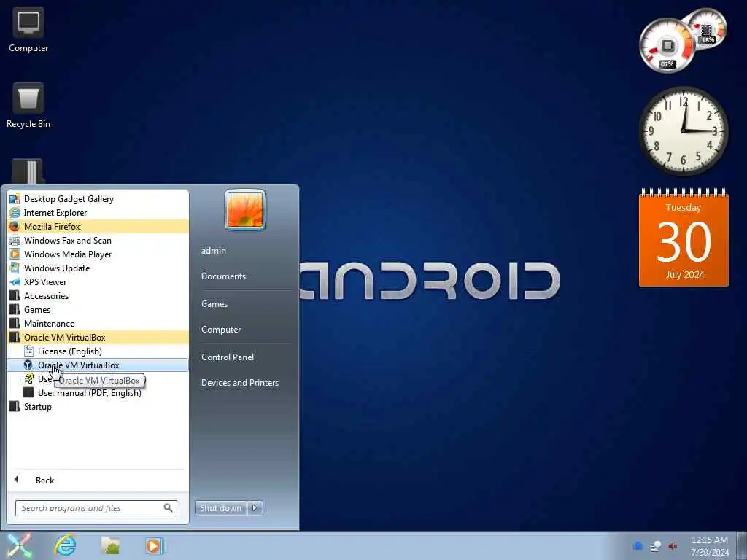Screen dimensions: 747x560
Task: Open Windows Update entry
Action: [98, 268]
